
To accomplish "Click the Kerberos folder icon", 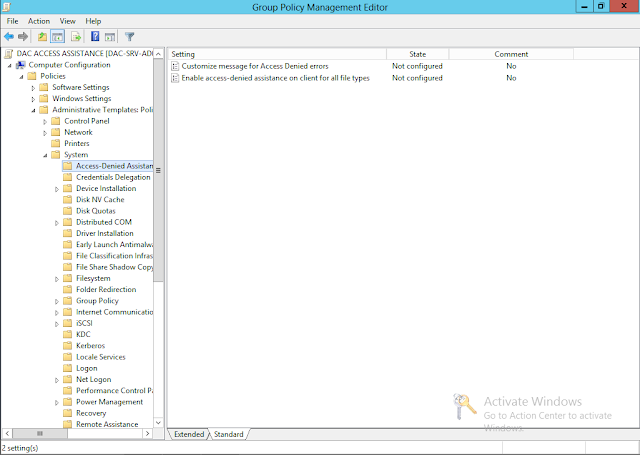I will click(67, 346).
